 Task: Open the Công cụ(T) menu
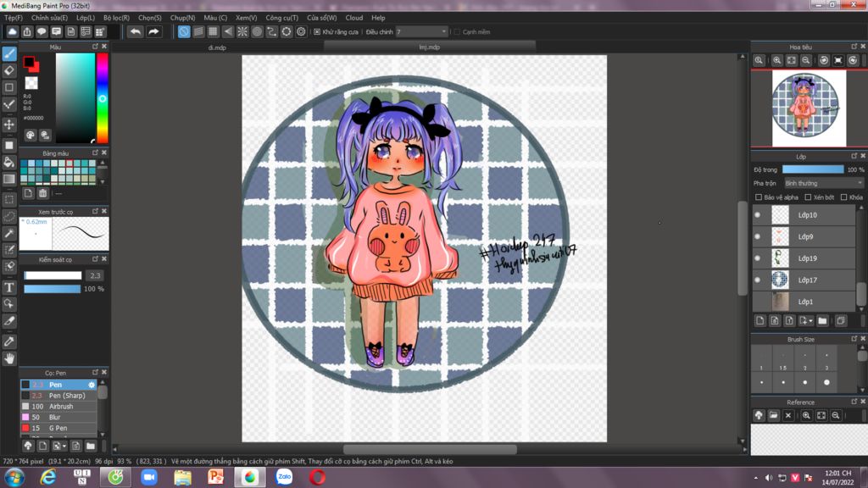click(281, 18)
